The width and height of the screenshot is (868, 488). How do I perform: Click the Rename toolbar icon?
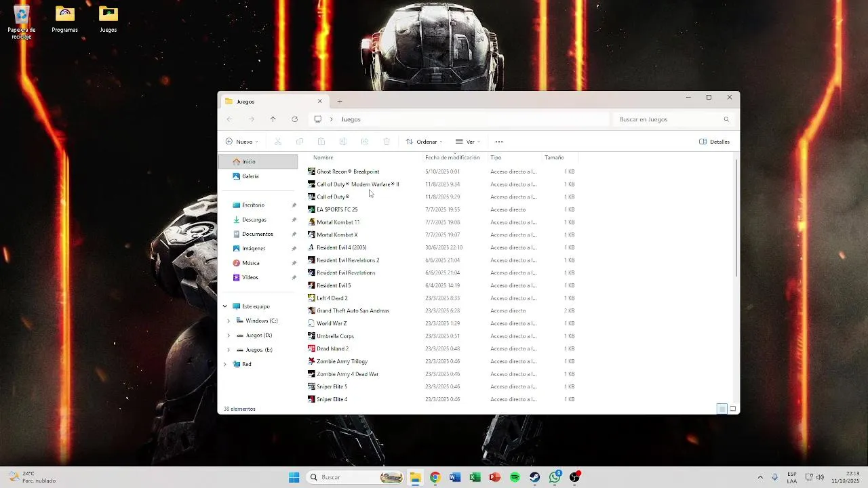(x=343, y=142)
